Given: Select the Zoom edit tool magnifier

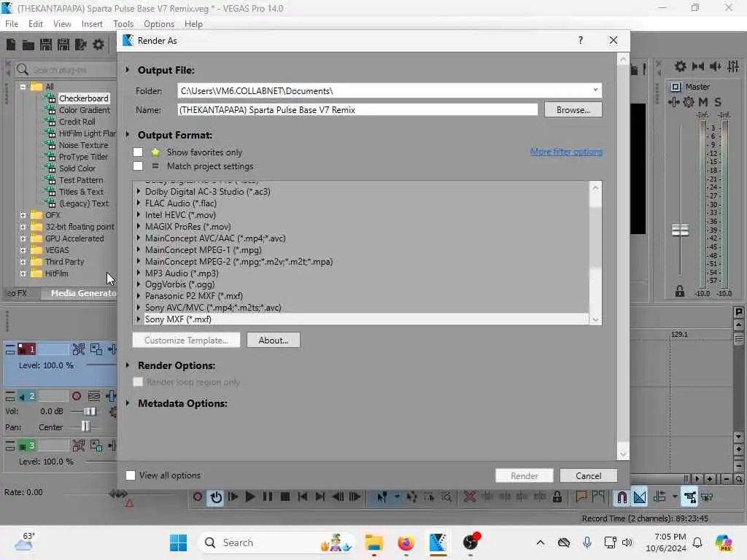Looking at the screenshot, I should pos(446,497).
